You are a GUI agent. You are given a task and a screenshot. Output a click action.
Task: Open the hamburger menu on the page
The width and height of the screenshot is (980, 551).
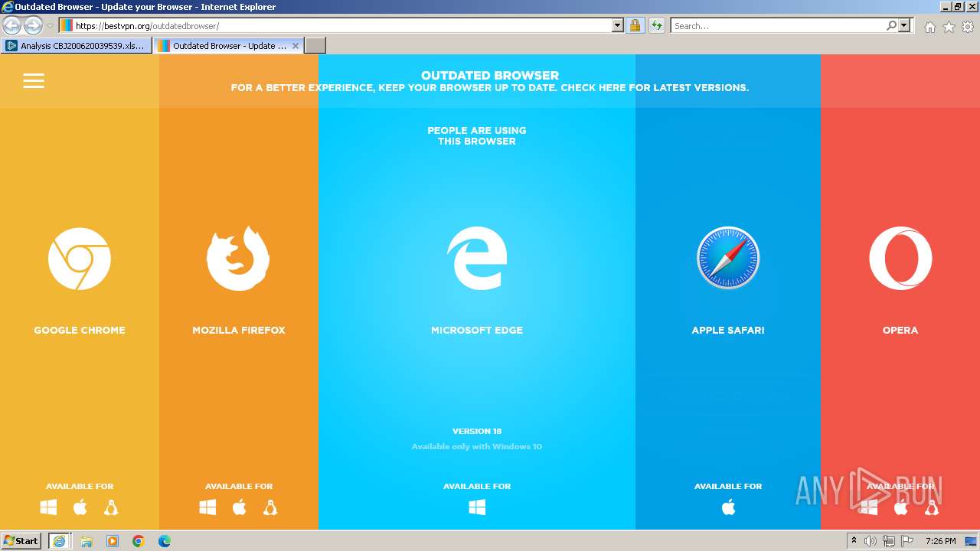pos(34,80)
